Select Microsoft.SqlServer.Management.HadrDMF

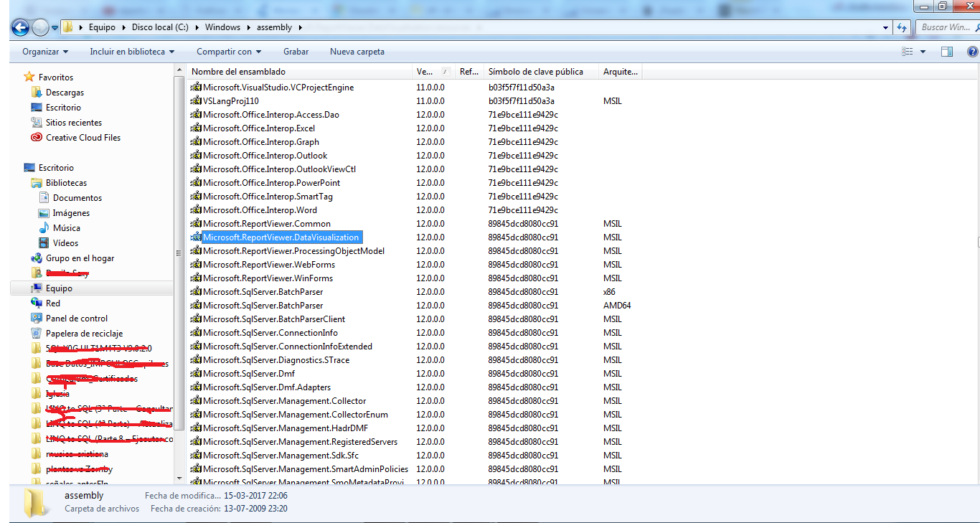click(286, 428)
